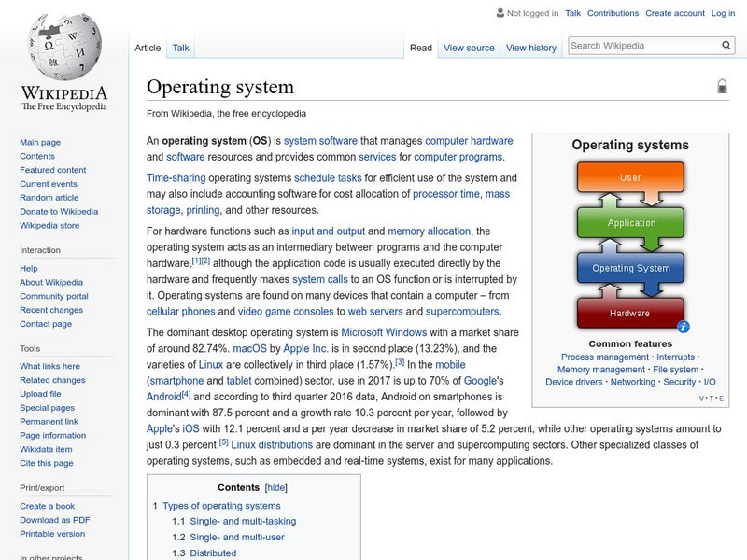
Task: Click the V template view link
Action: tap(701, 399)
